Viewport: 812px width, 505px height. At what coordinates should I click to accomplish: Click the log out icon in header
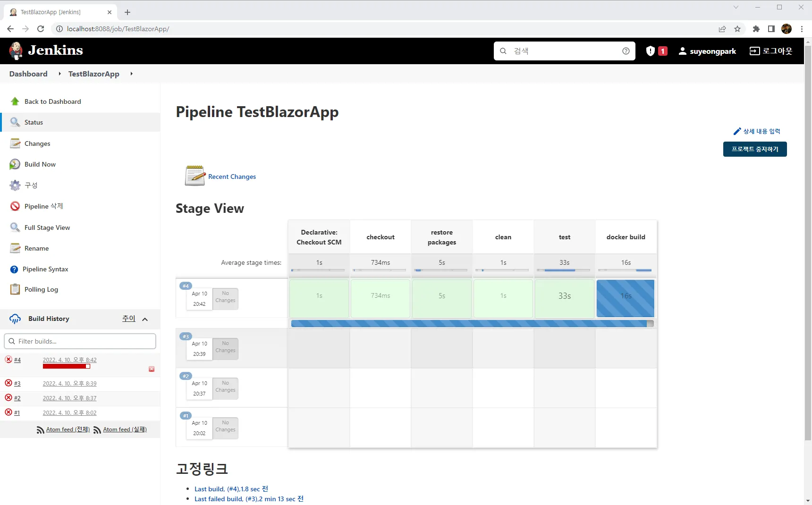[x=754, y=51]
